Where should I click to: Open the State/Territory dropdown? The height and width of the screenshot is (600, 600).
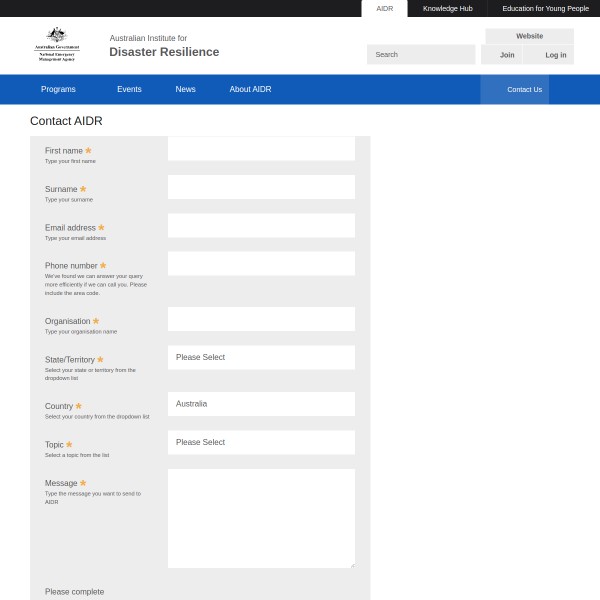[x=261, y=357]
